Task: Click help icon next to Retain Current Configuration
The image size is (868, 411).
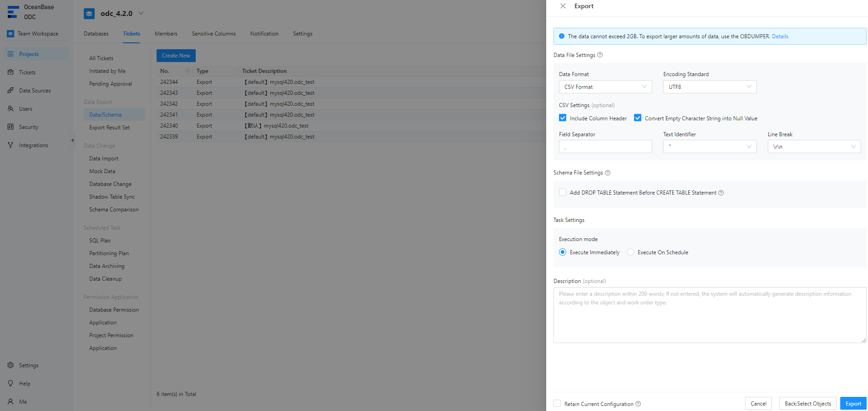Action: [x=638, y=404]
